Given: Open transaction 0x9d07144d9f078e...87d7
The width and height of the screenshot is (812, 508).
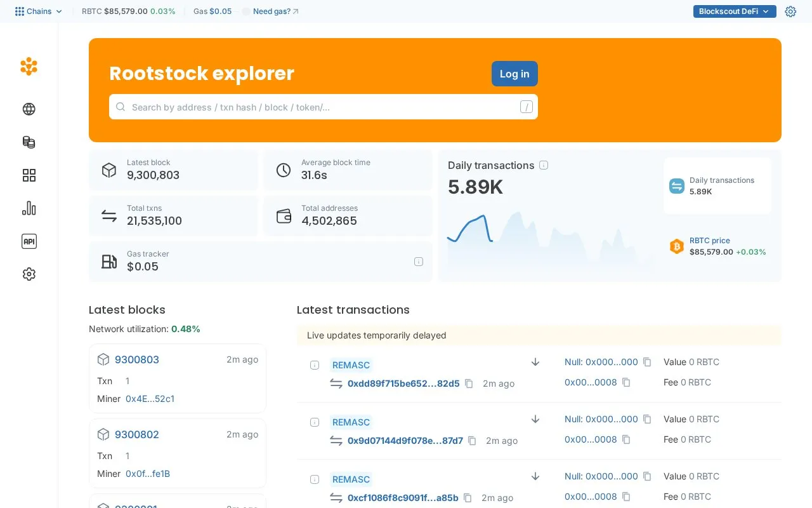Looking at the screenshot, I should pyautogui.click(x=405, y=441).
